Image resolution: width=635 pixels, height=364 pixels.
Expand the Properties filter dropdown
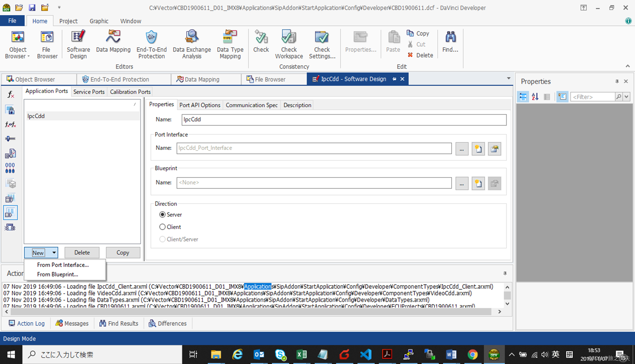626,97
